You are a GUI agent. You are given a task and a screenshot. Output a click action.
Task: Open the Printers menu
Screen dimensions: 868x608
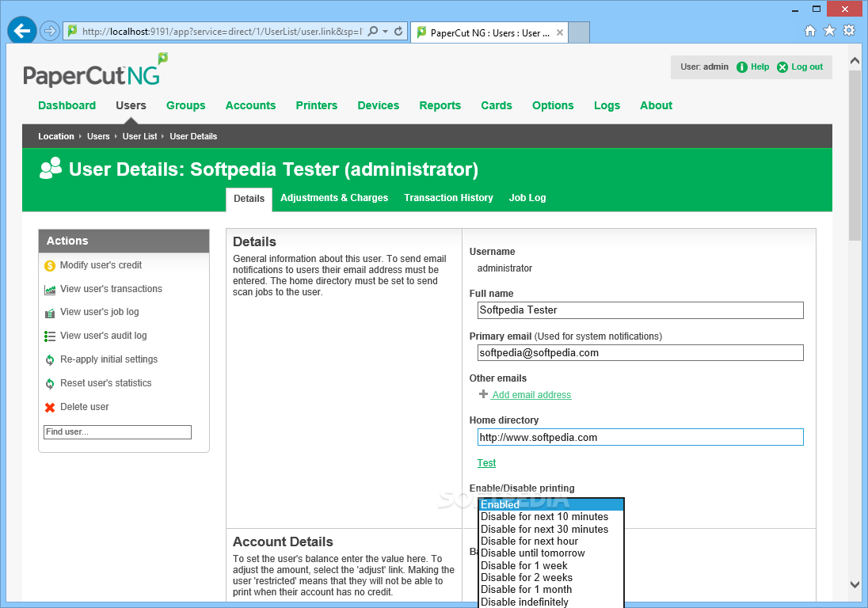pyautogui.click(x=316, y=105)
